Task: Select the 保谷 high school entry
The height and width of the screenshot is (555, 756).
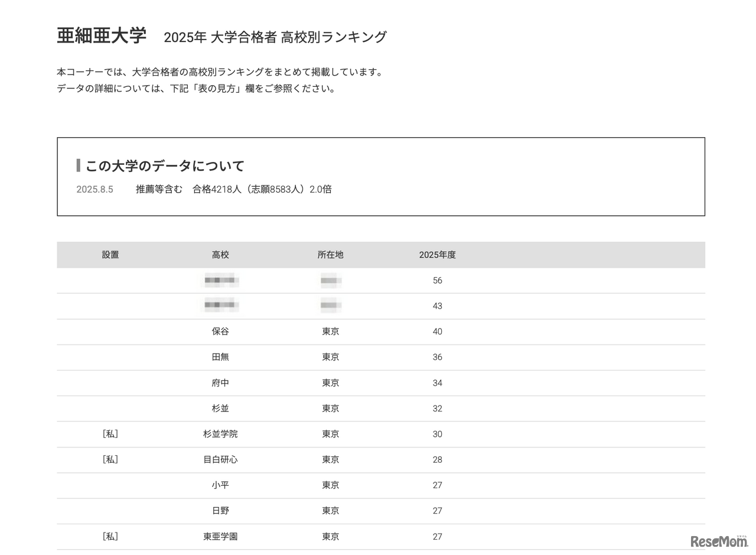Action: [221, 332]
